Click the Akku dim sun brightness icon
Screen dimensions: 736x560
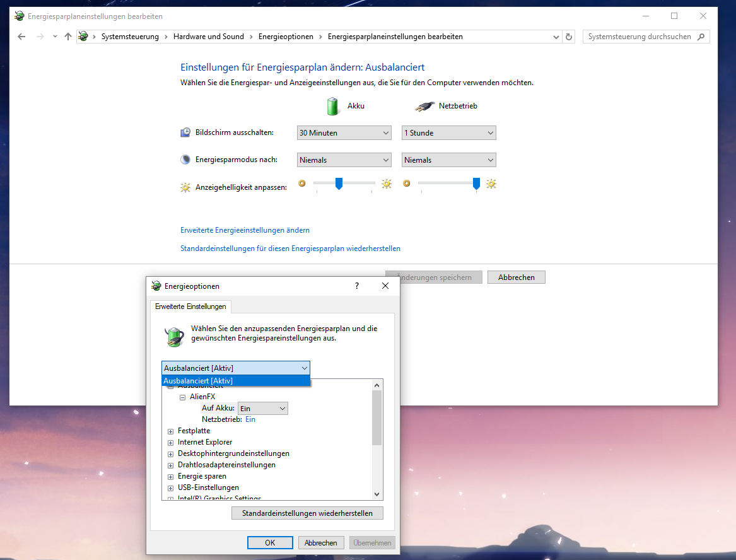301,184
